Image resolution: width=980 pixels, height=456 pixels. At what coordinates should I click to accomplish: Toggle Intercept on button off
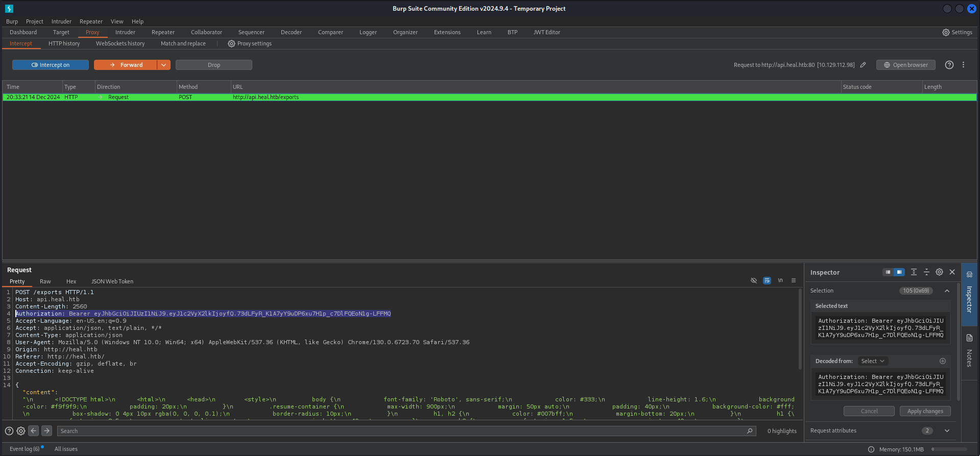tap(51, 65)
